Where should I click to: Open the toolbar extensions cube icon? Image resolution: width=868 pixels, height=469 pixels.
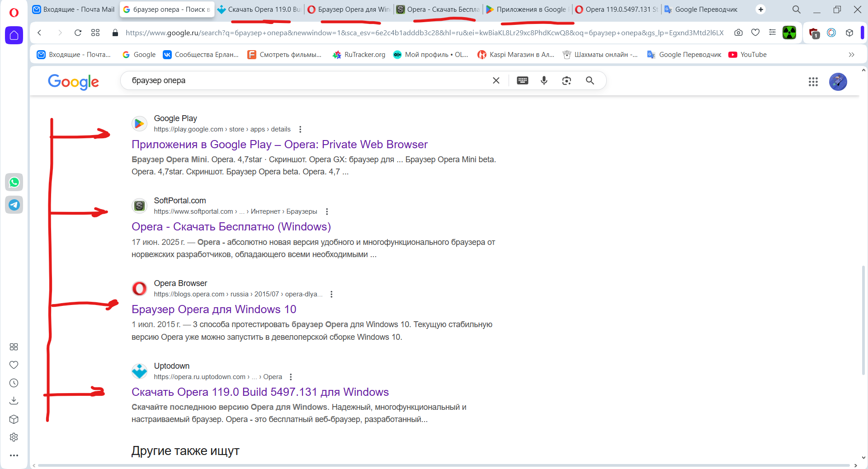(x=849, y=33)
